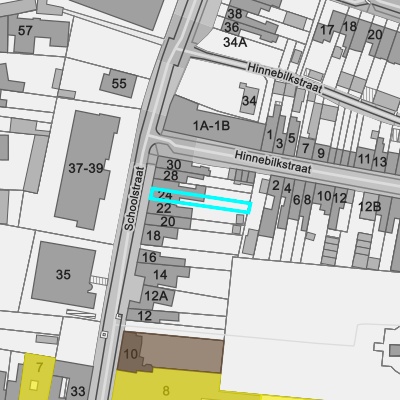Click parcel labeled 34A
400x400 pixels.
pos(235,42)
